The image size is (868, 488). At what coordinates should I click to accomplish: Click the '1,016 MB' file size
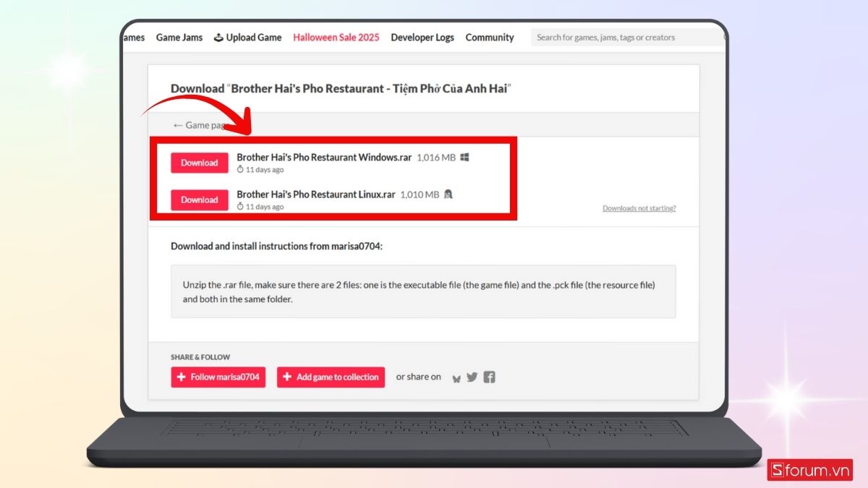(436, 158)
